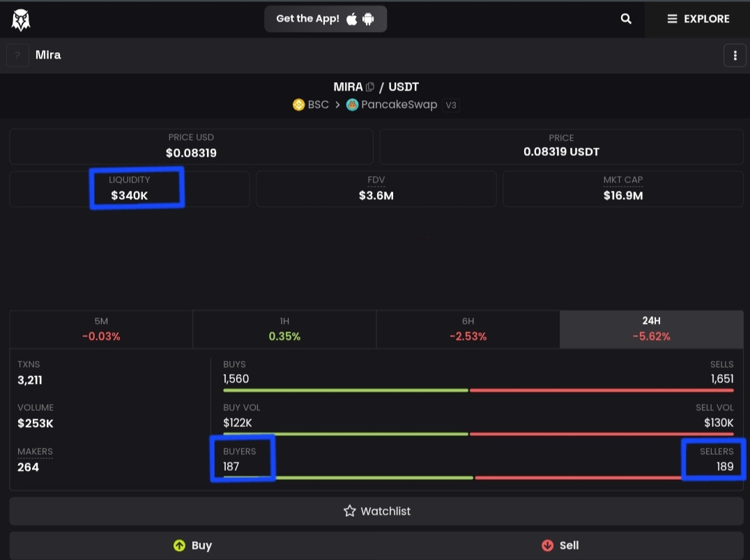Click the Sell button label
This screenshot has width=750, height=560.
tap(569, 545)
